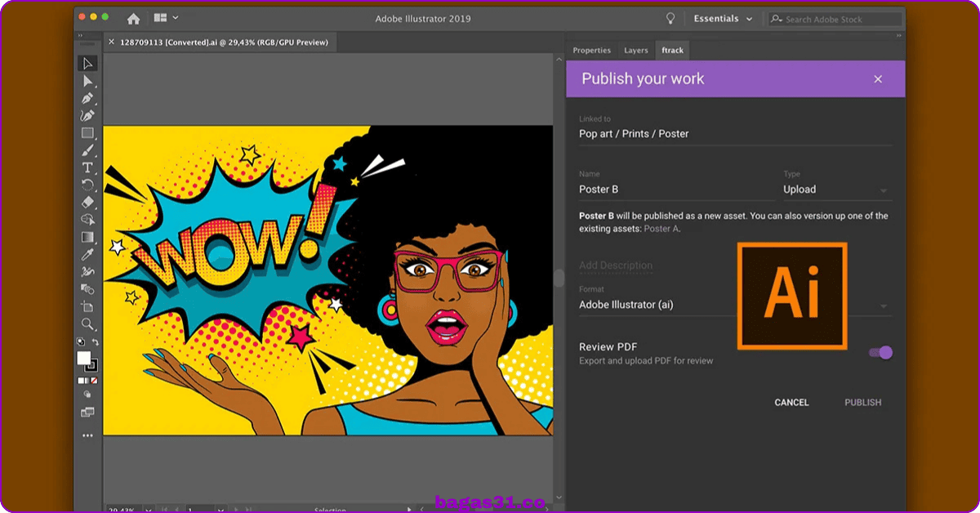Image resolution: width=980 pixels, height=513 pixels.
Task: Click the canvas scroll-down arrow
Action: [x=559, y=497]
